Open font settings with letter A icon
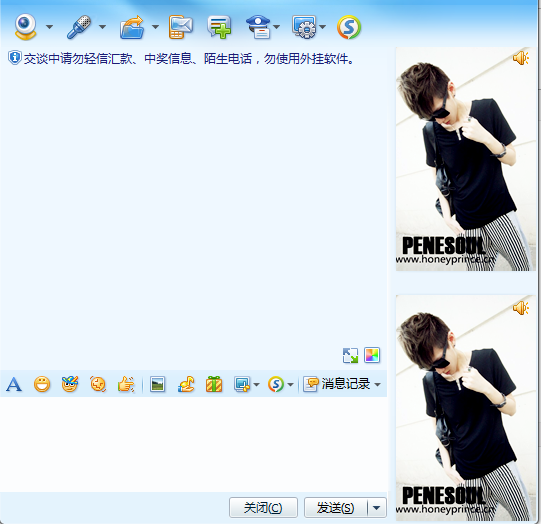Viewport: 541px width, 524px height. 14,384
